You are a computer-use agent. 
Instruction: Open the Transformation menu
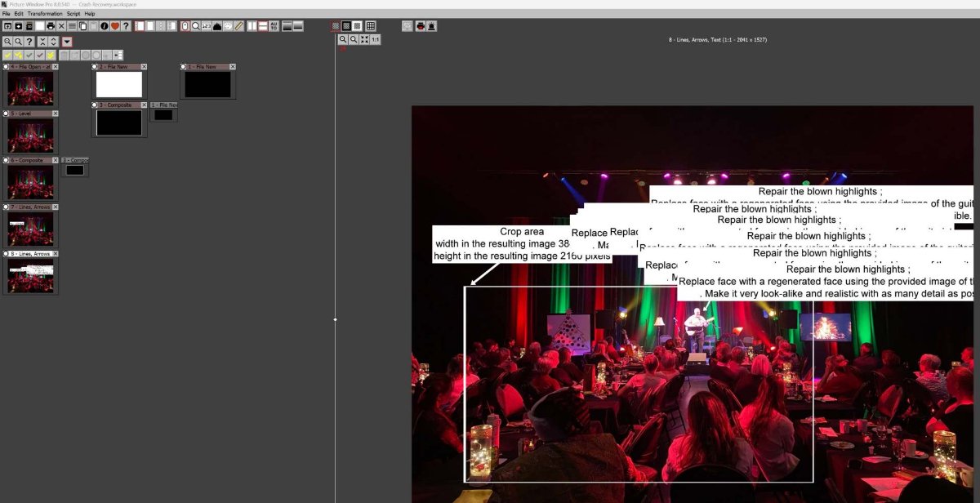[x=45, y=13]
